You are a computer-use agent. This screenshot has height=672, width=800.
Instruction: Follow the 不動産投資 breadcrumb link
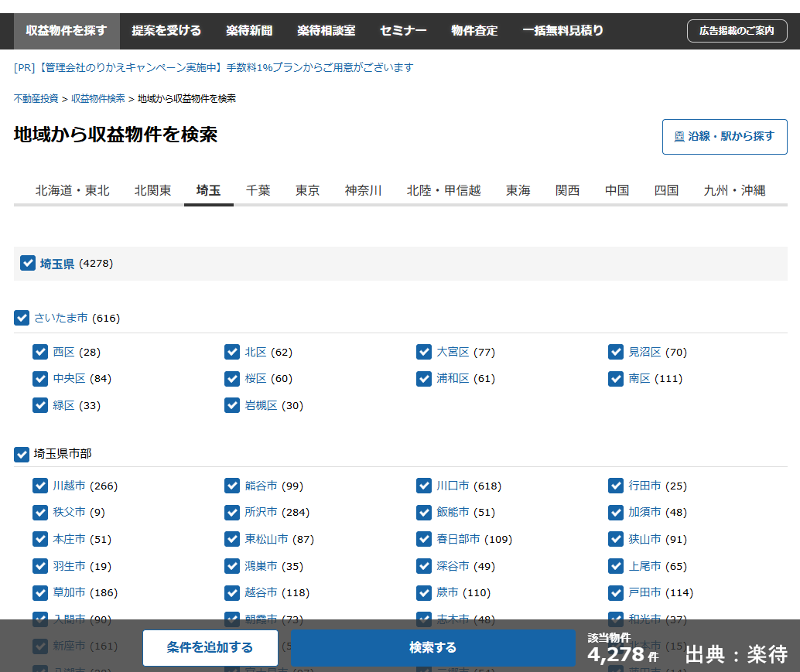coord(36,99)
